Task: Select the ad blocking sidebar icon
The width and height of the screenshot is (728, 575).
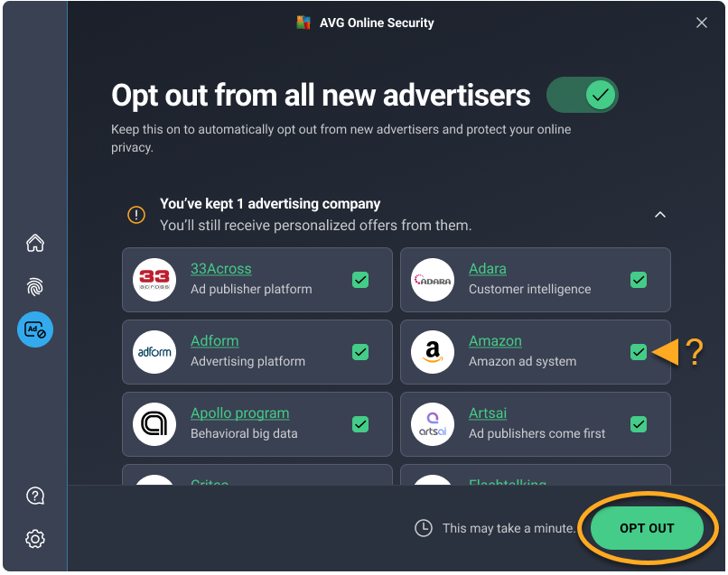Action: click(x=35, y=329)
